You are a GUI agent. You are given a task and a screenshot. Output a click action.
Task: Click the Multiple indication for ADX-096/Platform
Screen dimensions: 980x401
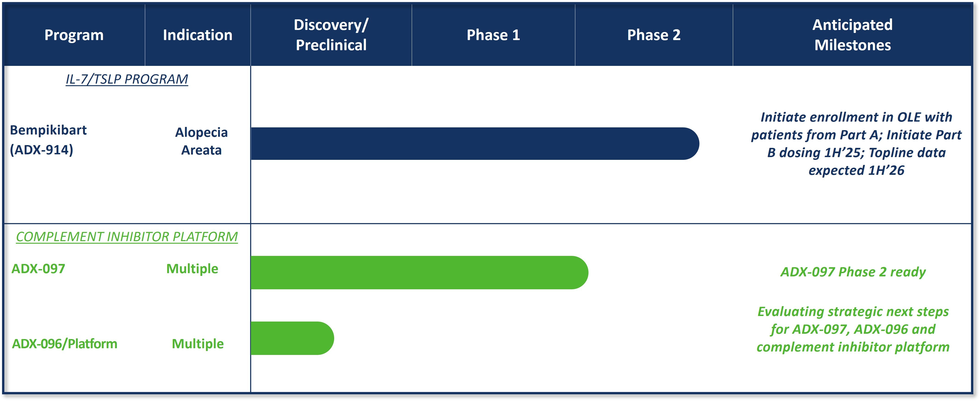click(197, 344)
